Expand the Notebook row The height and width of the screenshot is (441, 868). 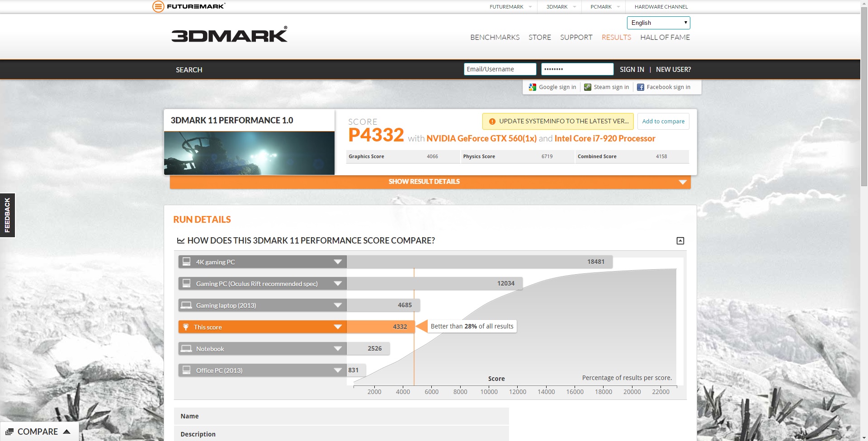tap(338, 349)
